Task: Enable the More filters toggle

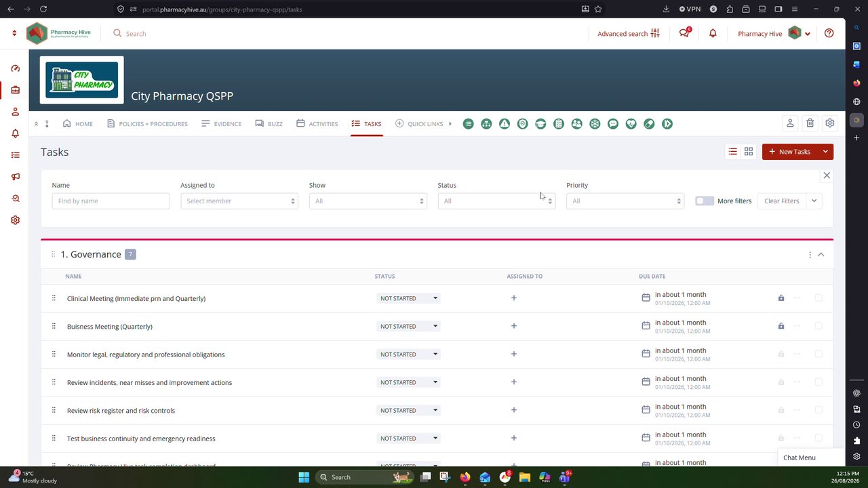Action: [x=705, y=201]
